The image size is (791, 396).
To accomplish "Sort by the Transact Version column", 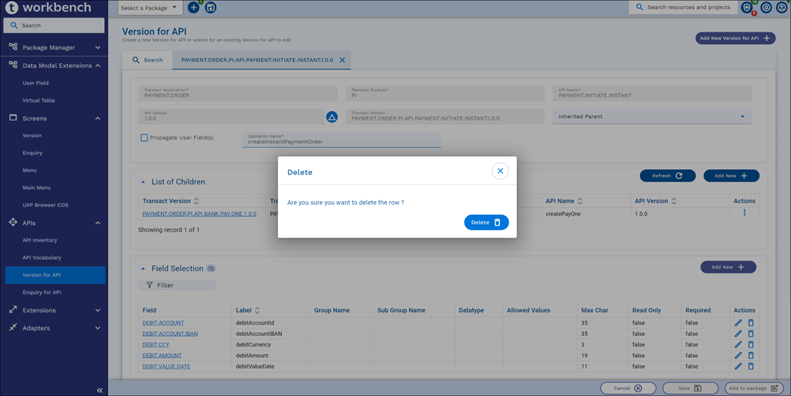I will coord(196,201).
